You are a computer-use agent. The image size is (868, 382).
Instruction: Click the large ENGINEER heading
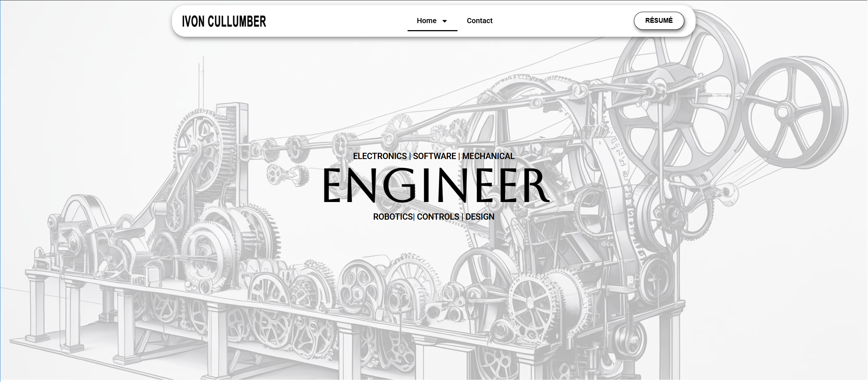click(x=435, y=185)
